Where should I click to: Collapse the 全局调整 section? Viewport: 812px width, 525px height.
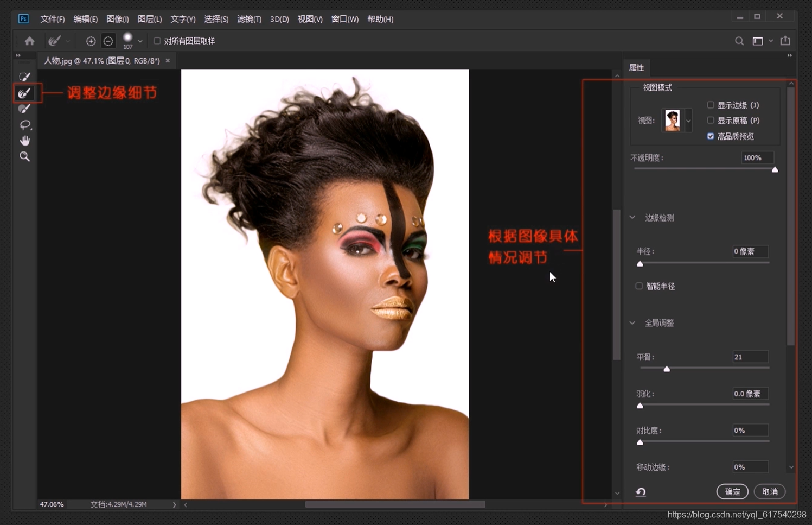(632, 322)
